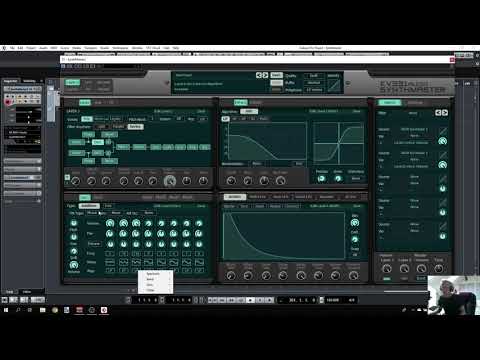Open the preset browser button beside arrows
This screenshot has width=480, height=360.
276,75
